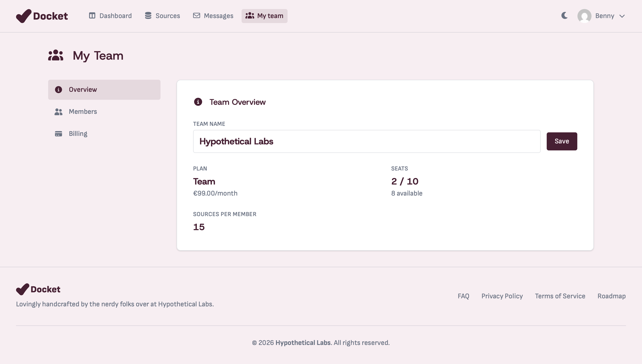Click the TEAM NAME label
642x364 pixels.
(x=209, y=124)
